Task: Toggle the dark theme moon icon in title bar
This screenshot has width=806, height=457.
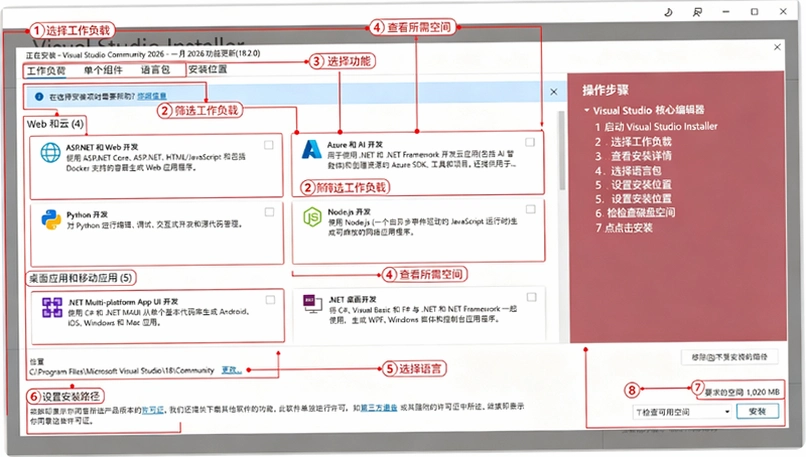Action: pos(668,12)
